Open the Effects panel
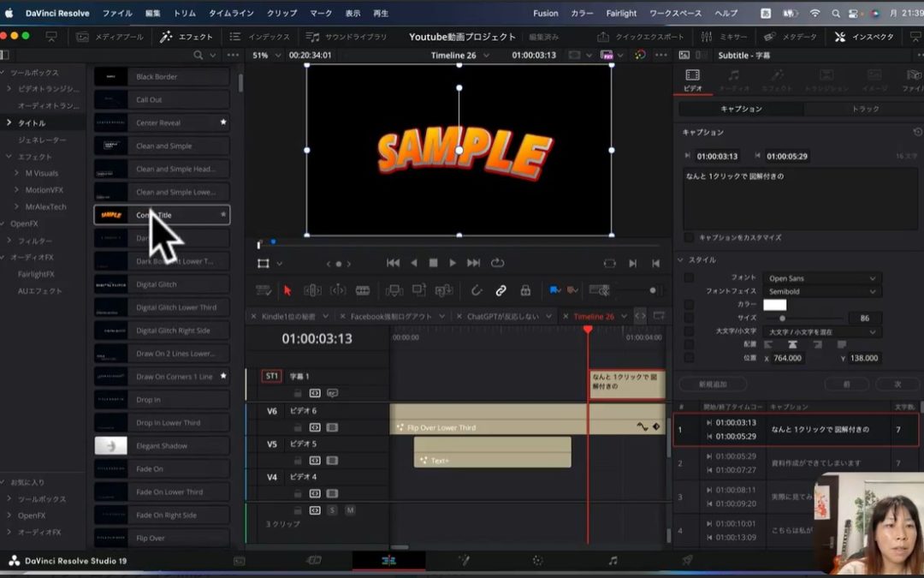The width and height of the screenshot is (924, 578). (x=185, y=36)
